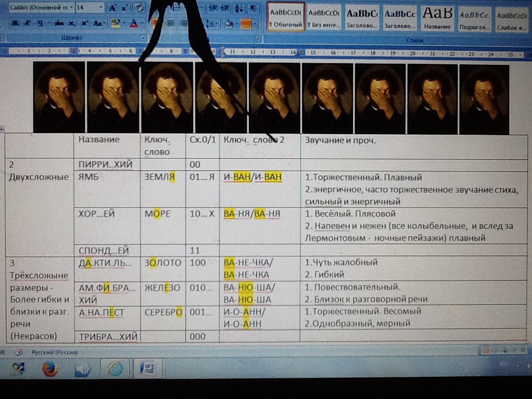The width and height of the screenshot is (532, 399).
Task: Increase the font size with the large A
Action: pyautogui.click(x=112, y=8)
